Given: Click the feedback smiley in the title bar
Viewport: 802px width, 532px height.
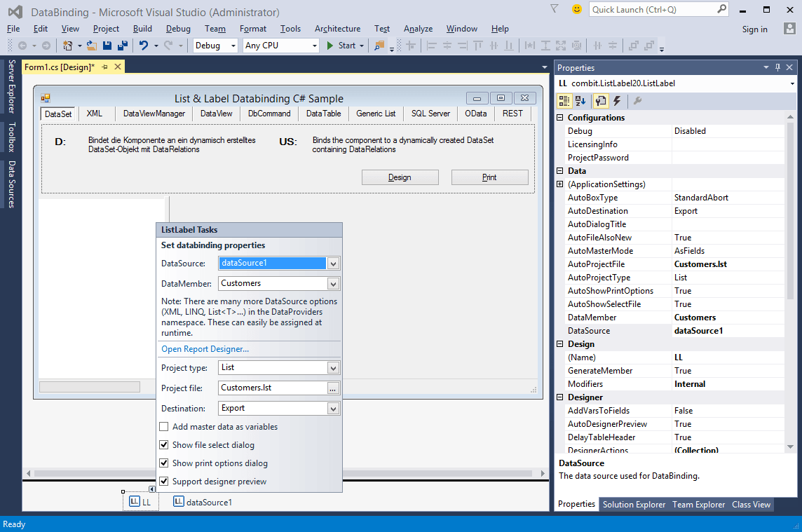Looking at the screenshot, I should coord(576,8).
